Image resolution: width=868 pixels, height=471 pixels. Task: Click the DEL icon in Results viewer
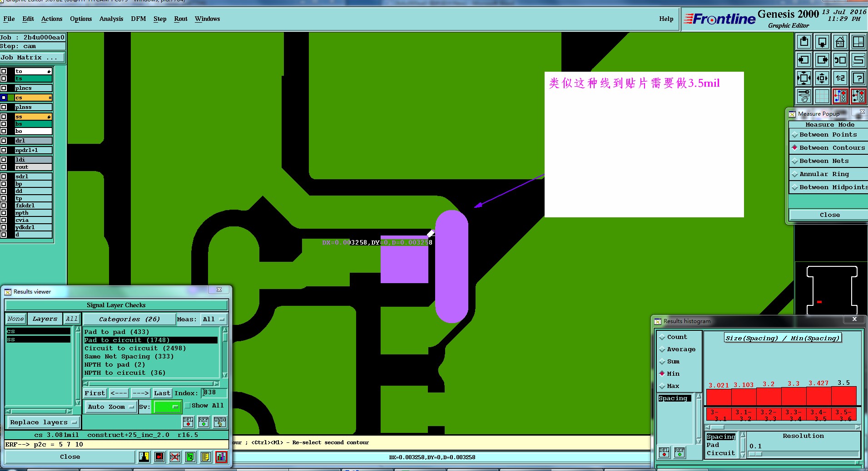tap(188, 422)
